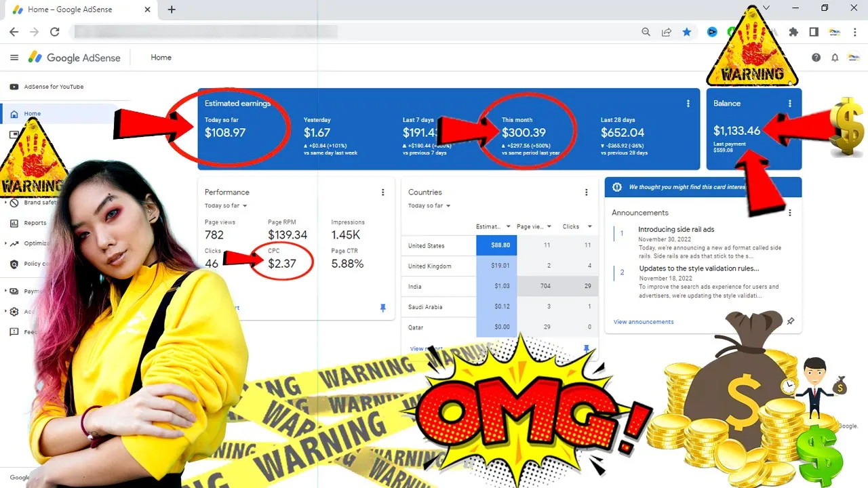Click Last 28 days earnings $652.04

tap(623, 133)
